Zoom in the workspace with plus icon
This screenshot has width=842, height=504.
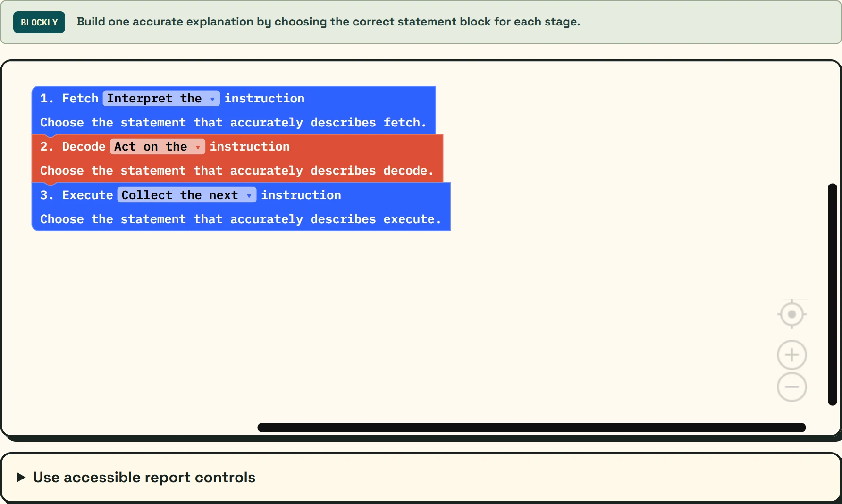tap(792, 355)
